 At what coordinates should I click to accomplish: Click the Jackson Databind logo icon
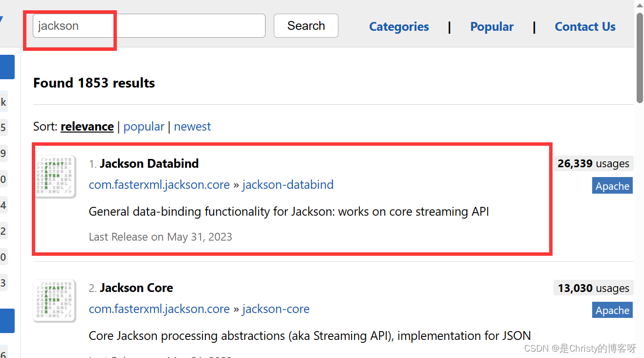[55, 176]
